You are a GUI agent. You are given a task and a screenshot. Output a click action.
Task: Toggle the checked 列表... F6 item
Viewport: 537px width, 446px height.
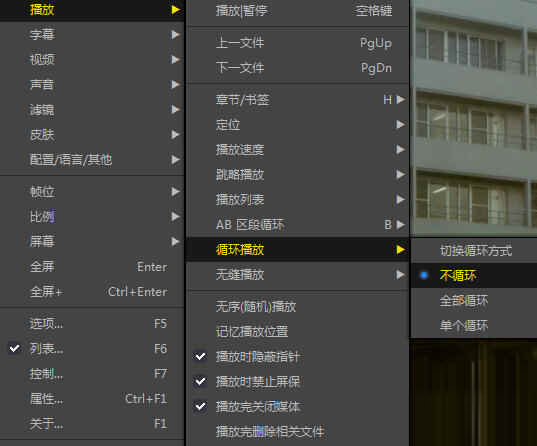point(92,348)
